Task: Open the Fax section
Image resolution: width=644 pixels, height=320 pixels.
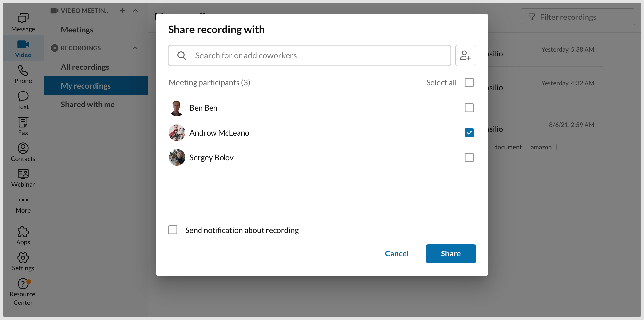Action: point(23,126)
